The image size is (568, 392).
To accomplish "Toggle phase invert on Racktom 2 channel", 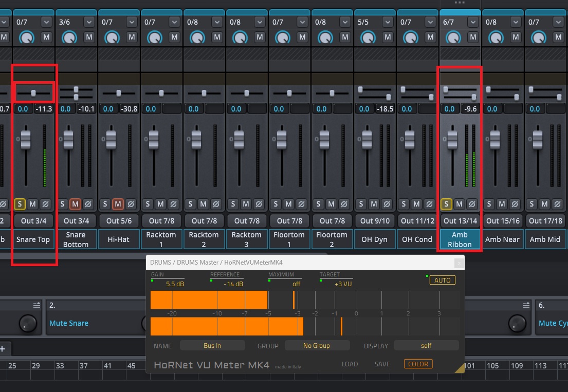I will [216, 204].
